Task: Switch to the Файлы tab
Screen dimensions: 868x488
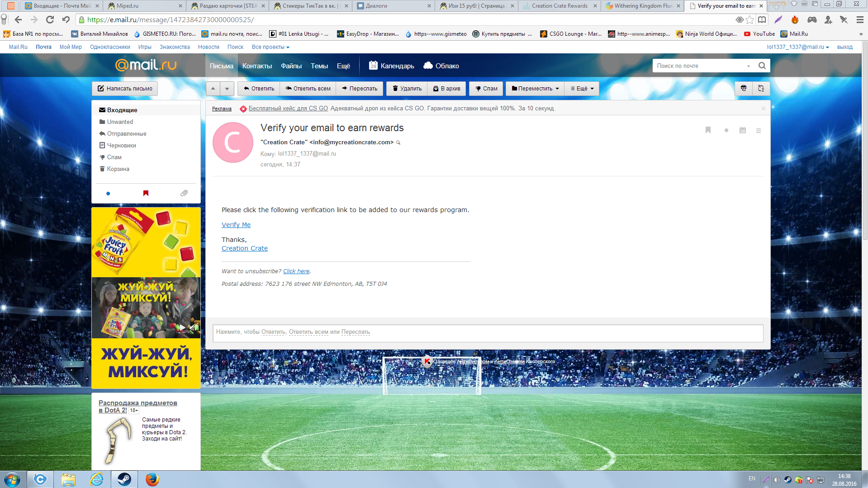Action: pos(291,66)
